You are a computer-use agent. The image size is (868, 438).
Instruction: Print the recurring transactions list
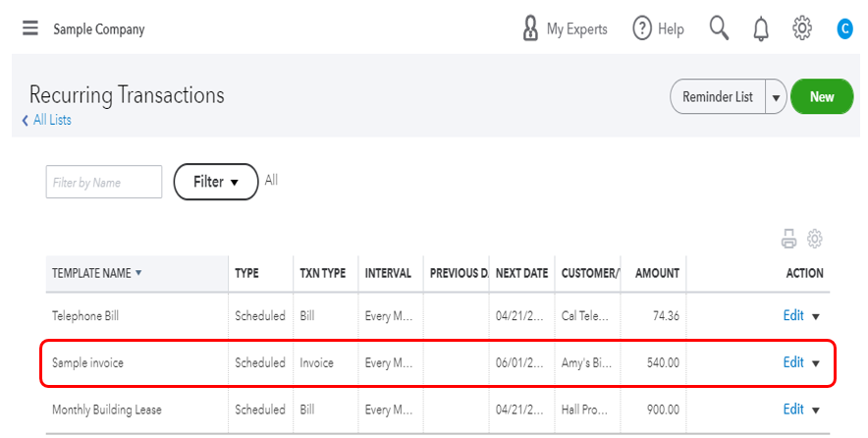[x=788, y=239]
